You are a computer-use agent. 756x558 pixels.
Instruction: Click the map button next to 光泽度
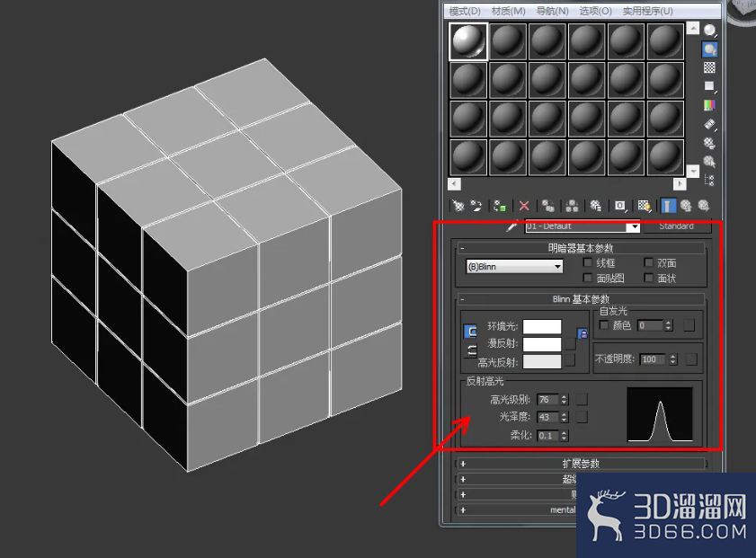click(x=582, y=417)
